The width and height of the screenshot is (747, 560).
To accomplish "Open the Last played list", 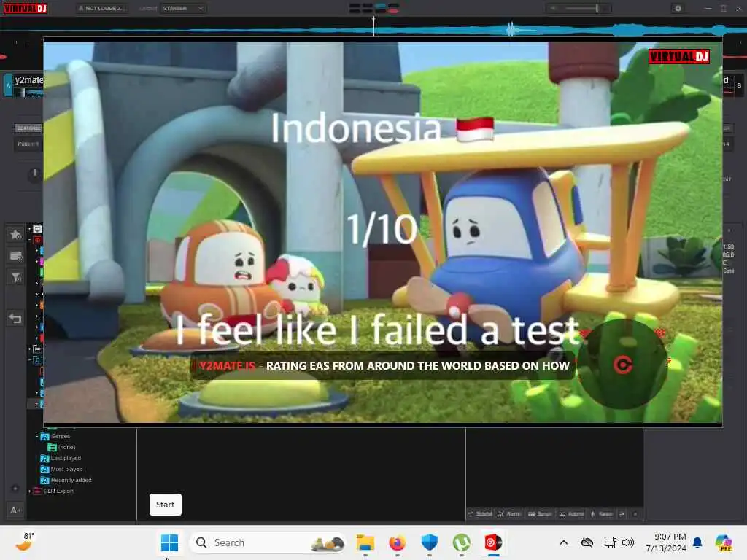I will click(61, 458).
